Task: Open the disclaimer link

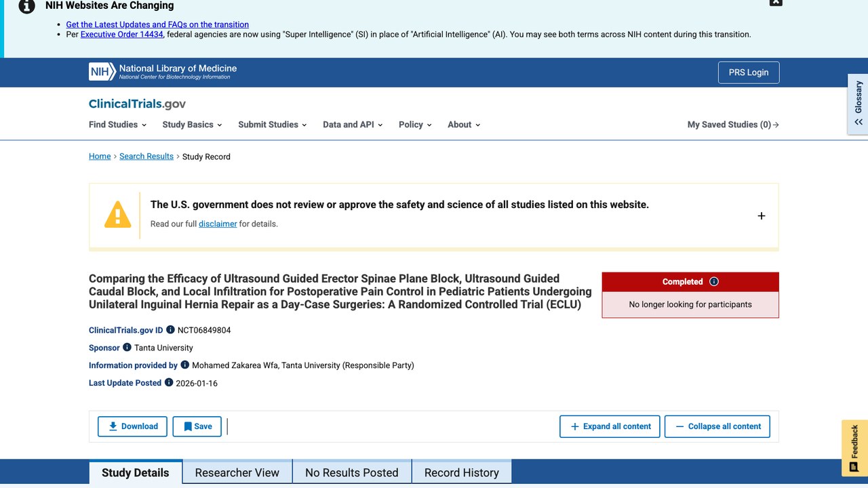Action: (x=218, y=224)
